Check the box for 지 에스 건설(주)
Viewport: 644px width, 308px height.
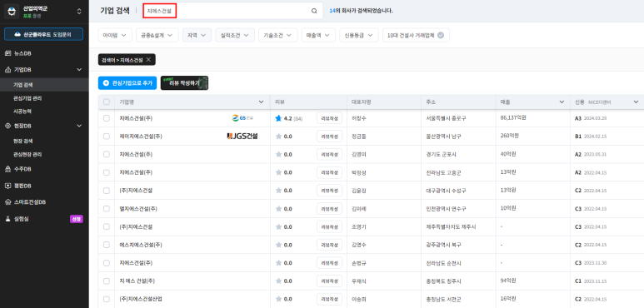[107, 281]
